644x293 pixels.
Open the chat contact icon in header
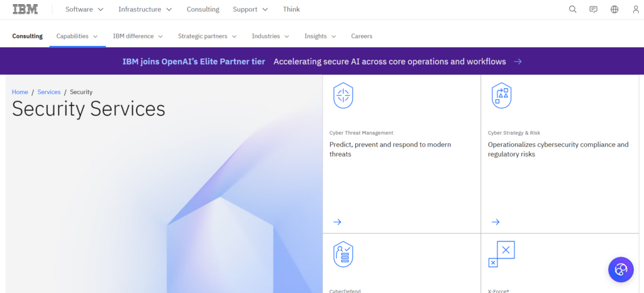pyautogui.click(x=594, y=9)
